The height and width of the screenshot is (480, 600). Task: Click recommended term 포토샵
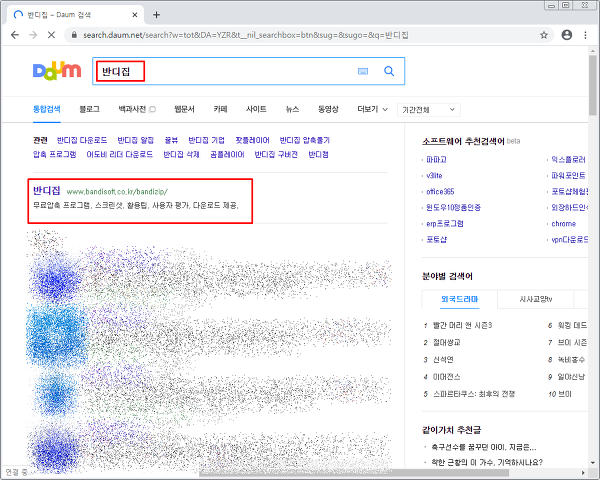pos(437,240)
